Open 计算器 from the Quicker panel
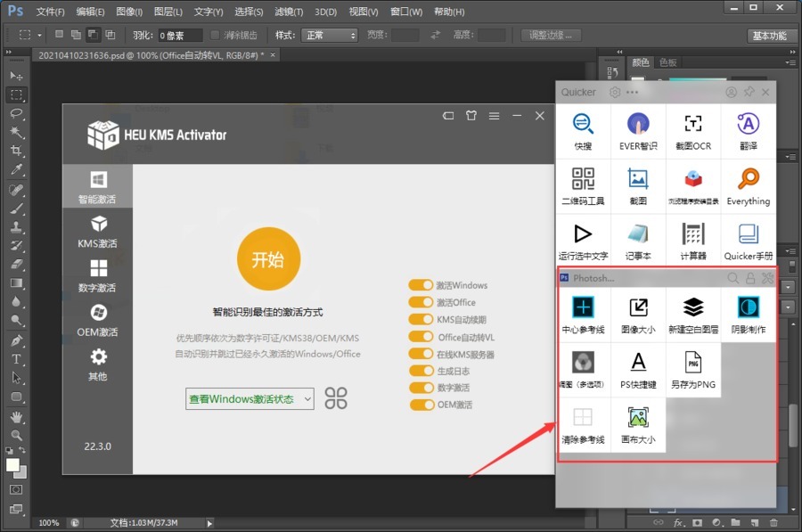 pos(693,241)
